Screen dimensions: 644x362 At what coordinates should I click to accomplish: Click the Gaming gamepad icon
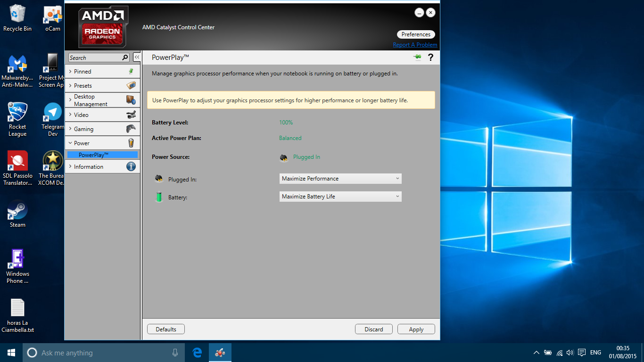pyautogui.click(x=131, y=129)
